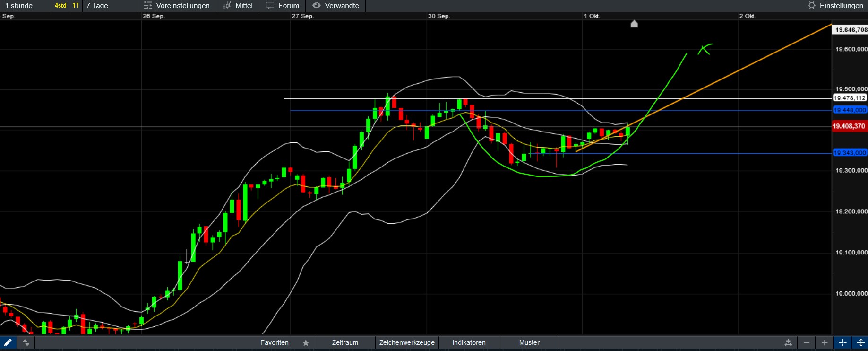This screenshot has height=351, width=868.
Task: Open the Zeitraum tab
Action: pos(345,342)
